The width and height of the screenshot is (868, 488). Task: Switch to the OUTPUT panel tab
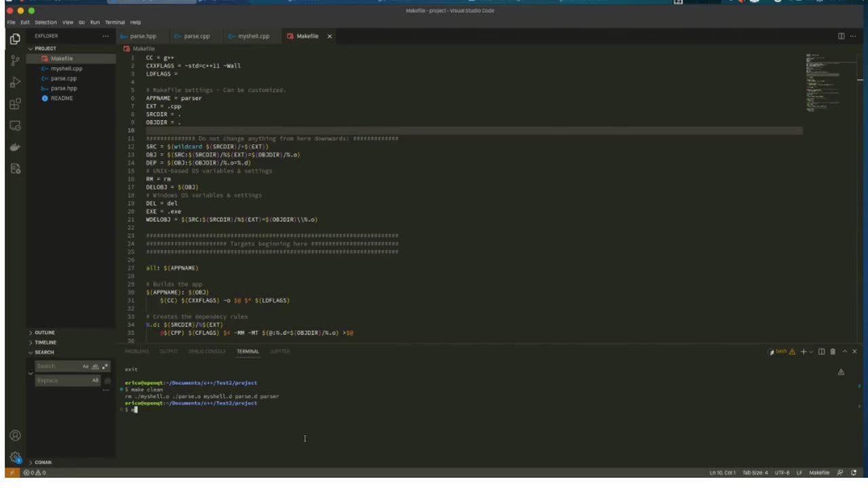[x=168, y=352]
